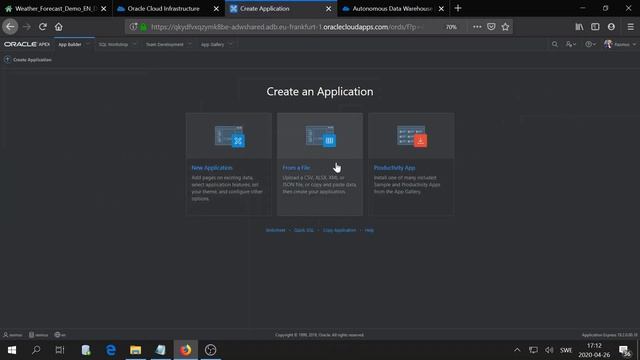Click the Create Application breadcrumb up-arrow icon

pos(7,60)
